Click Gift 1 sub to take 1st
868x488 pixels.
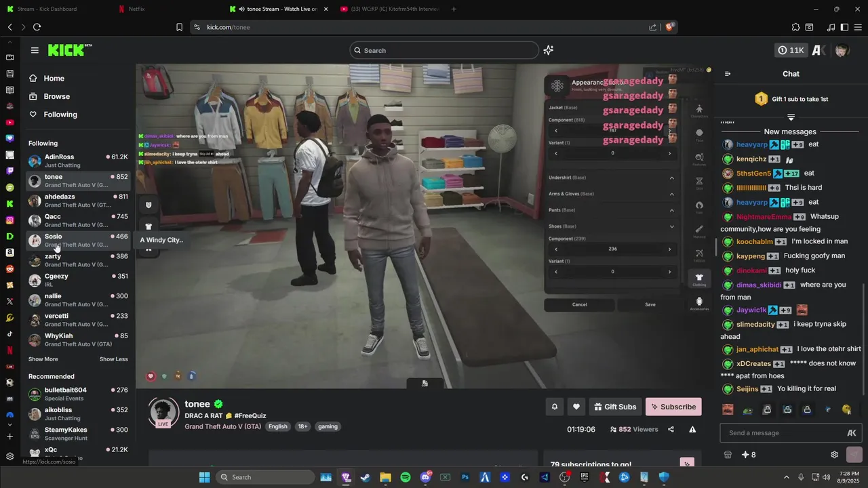click(791, 99)
